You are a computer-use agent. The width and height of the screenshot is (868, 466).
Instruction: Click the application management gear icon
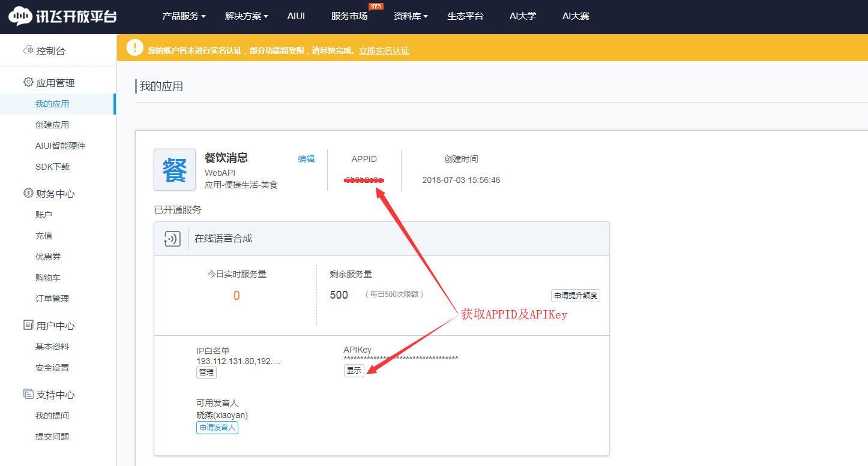(x=28, y=82)
